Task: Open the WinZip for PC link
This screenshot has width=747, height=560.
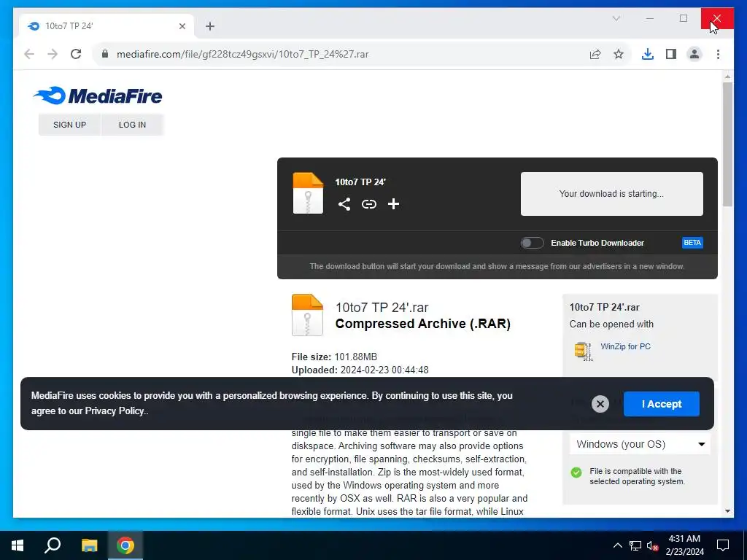Action: [625, 346]
